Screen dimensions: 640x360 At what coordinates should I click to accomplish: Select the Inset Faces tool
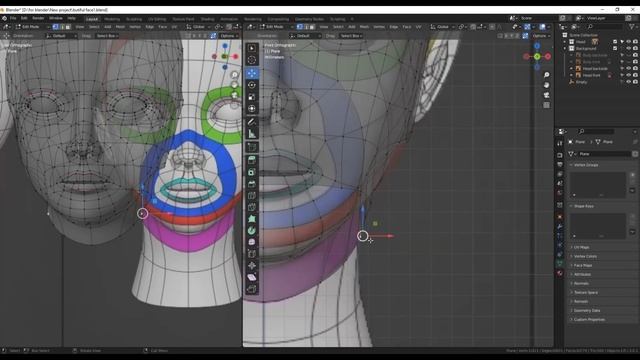click(x=252, y=172)
